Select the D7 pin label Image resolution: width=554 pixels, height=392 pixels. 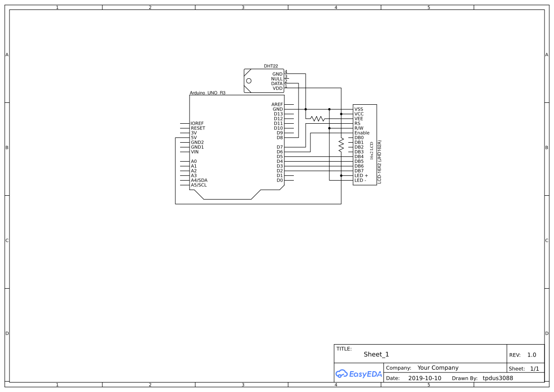(x=280, y=147)
